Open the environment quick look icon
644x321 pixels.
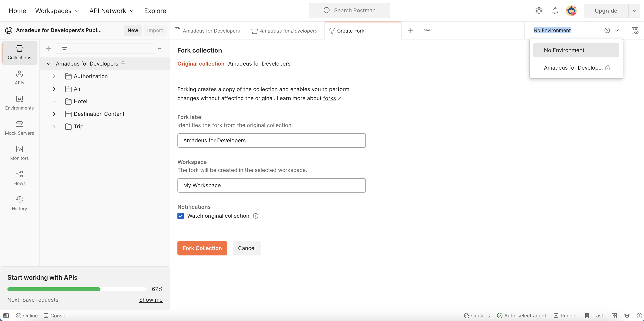635,31
